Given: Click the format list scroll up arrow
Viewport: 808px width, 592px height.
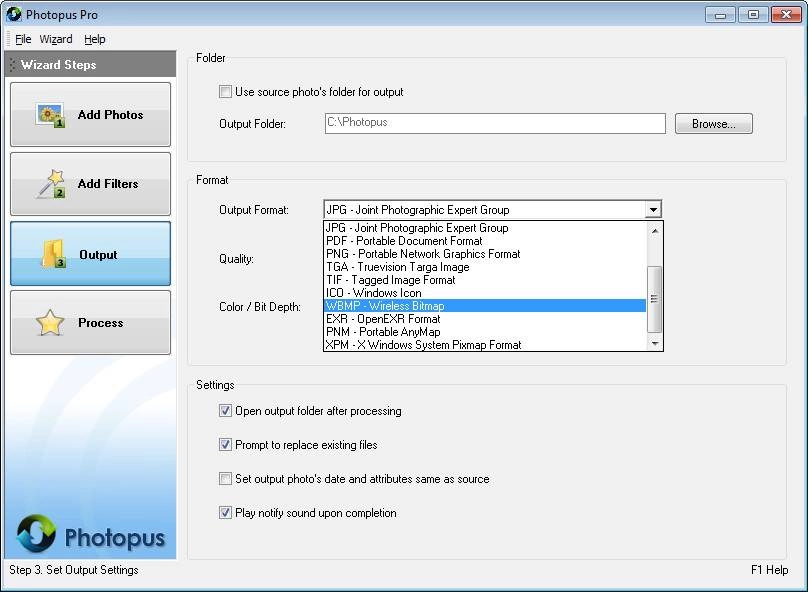Looking at the screenshot, I should (654, 231).
